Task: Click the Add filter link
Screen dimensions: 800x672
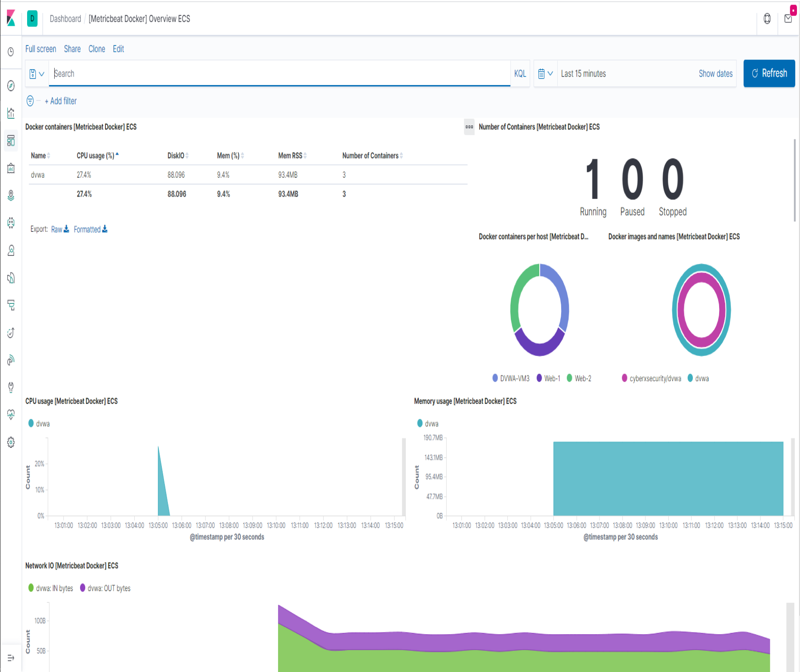Action: click(x=61, y=101)
